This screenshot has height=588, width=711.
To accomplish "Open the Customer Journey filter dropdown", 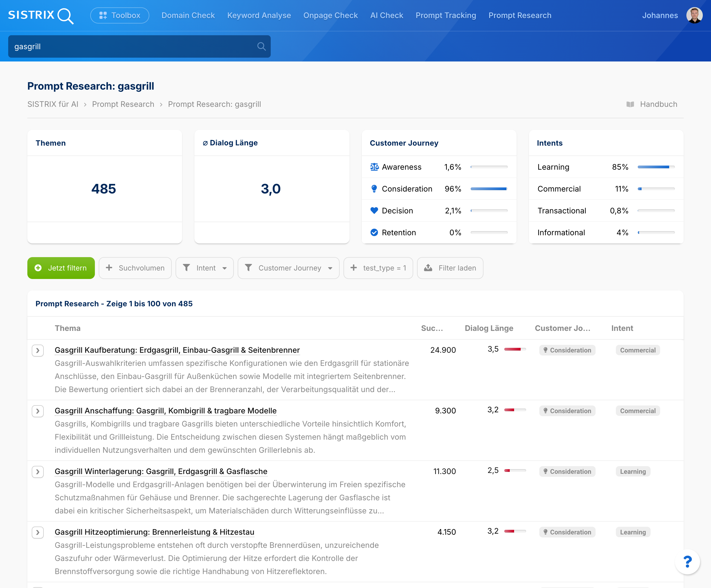I will 289,268.
